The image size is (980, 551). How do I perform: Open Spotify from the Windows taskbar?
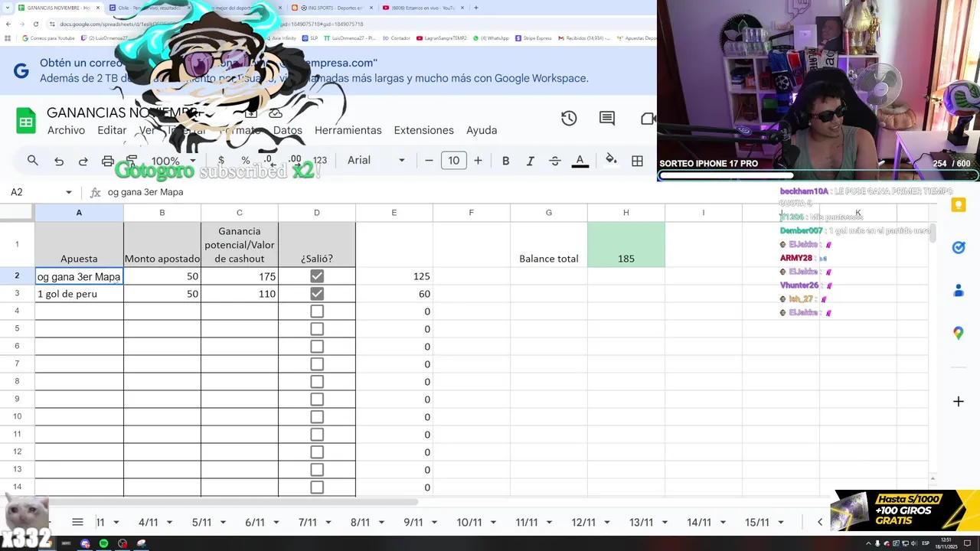point(104,543)
